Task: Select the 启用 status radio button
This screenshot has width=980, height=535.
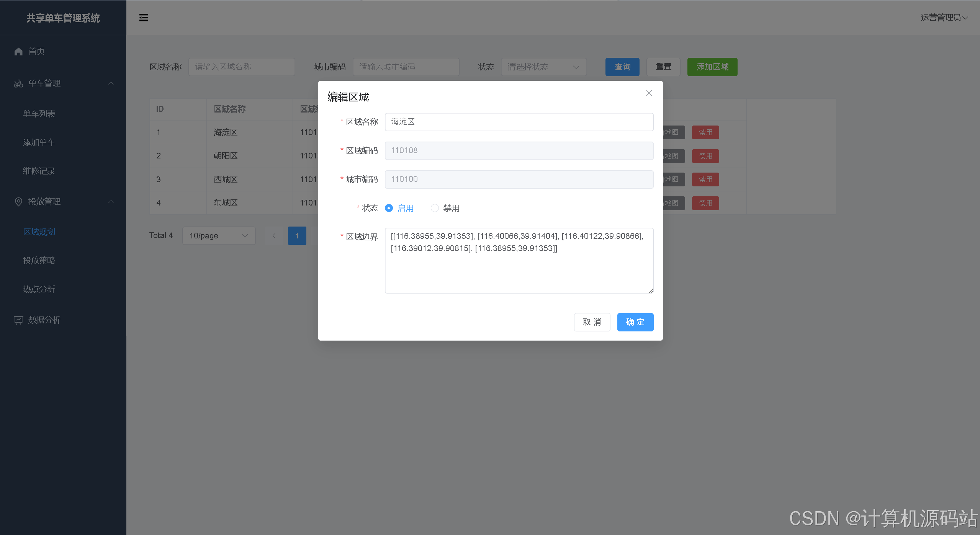Action: (x=389, y=208)
